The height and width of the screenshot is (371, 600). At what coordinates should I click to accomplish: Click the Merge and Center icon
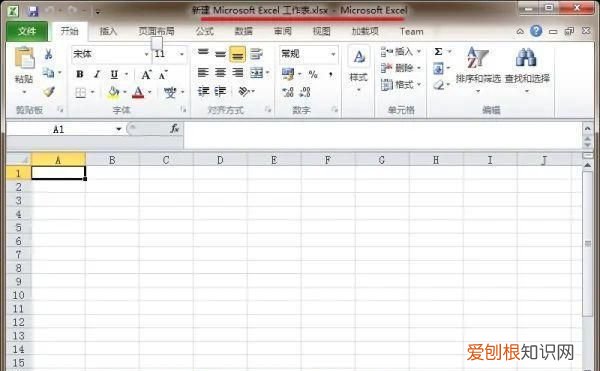256,72
